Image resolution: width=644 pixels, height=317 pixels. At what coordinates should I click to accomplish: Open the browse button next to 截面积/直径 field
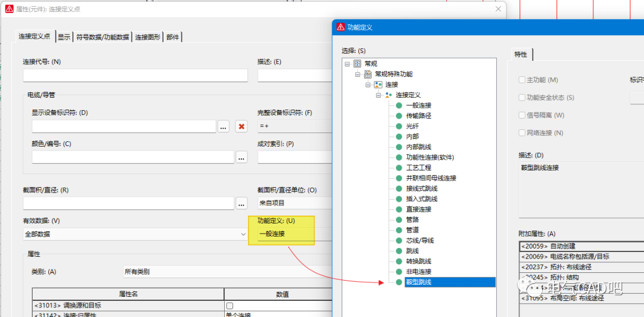(x=241, y=203)
